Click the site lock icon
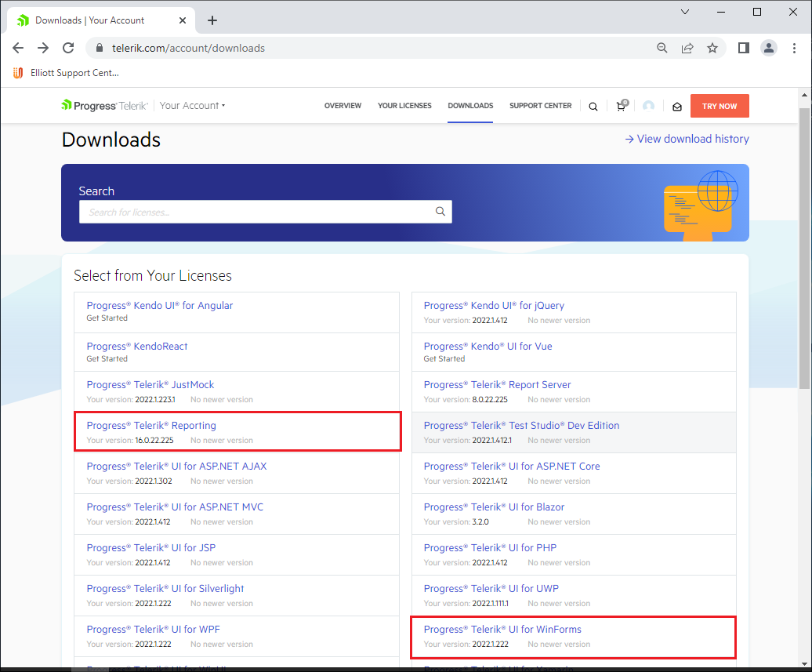812x672 pixels. (x=100, y=48)
